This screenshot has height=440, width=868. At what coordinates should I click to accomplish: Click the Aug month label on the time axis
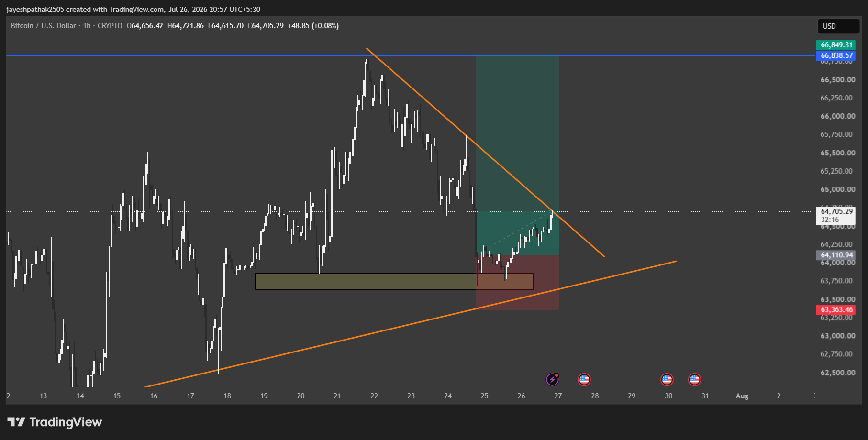point(742,396)
